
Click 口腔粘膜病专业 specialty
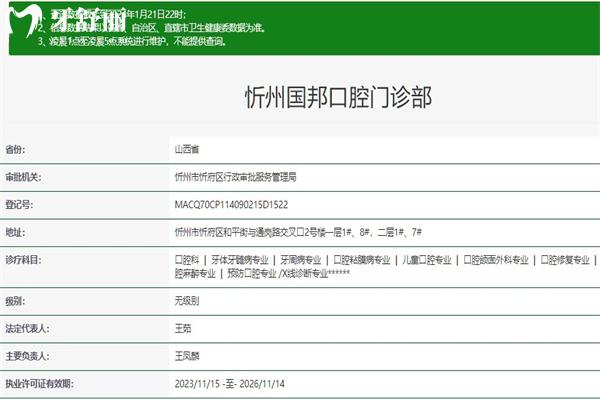(x=362, y=260)
